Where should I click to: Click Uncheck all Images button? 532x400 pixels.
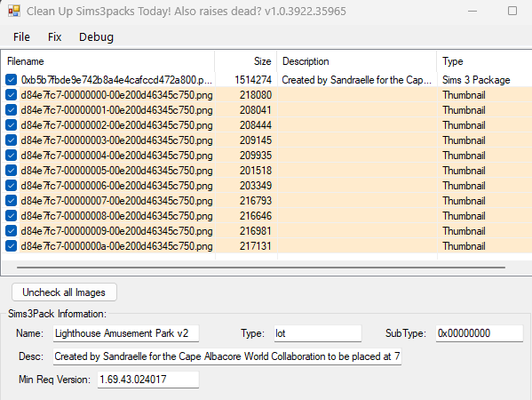click(64, 292)
